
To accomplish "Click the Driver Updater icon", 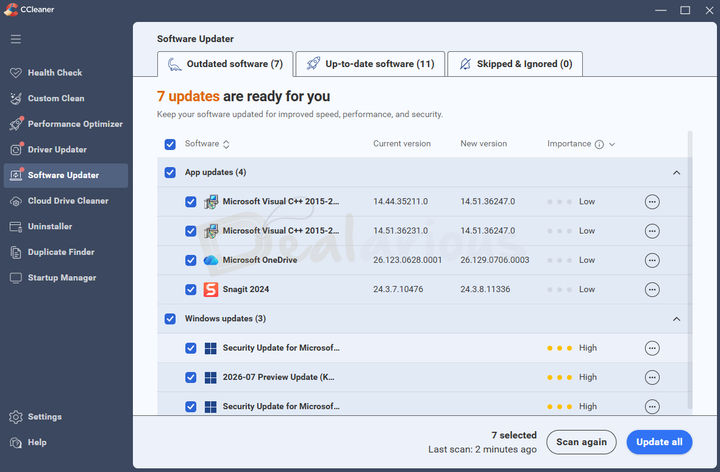I will (16, 150).
